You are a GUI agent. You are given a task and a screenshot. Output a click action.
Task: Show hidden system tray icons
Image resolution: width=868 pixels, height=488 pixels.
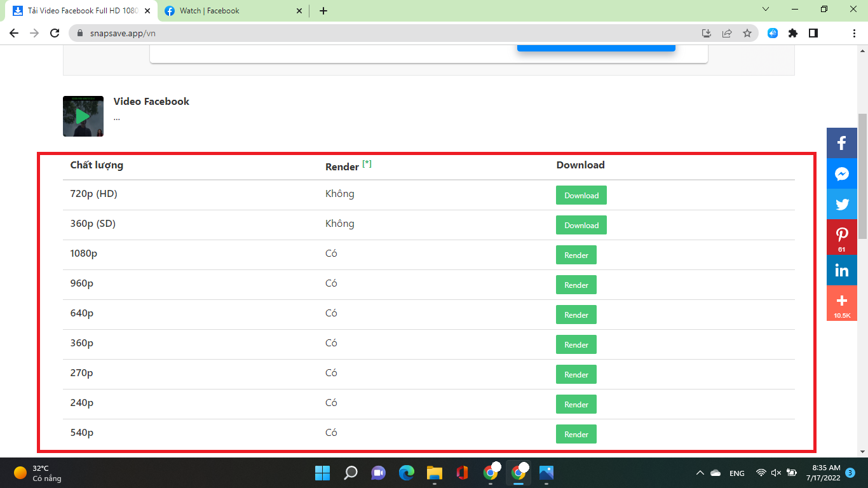coord(700,473)
